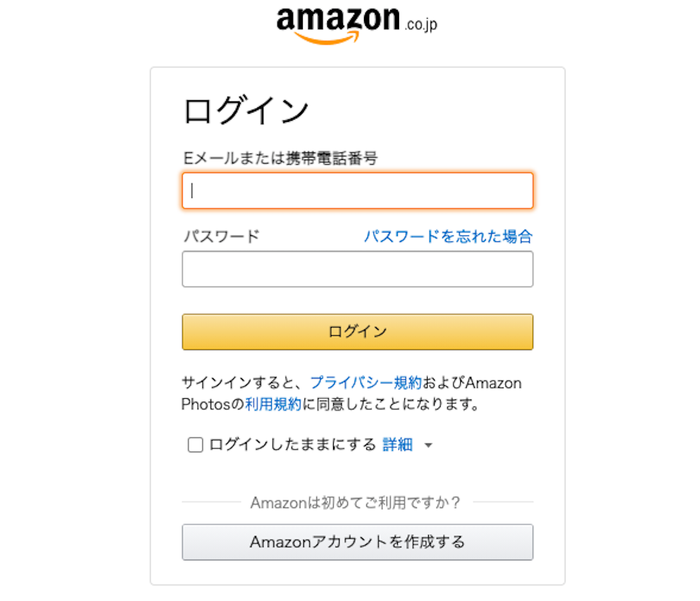This screenshot has height=601, width=700.
Task: Tick the ログインしたままにする checkbox
Action: point(195,445)
